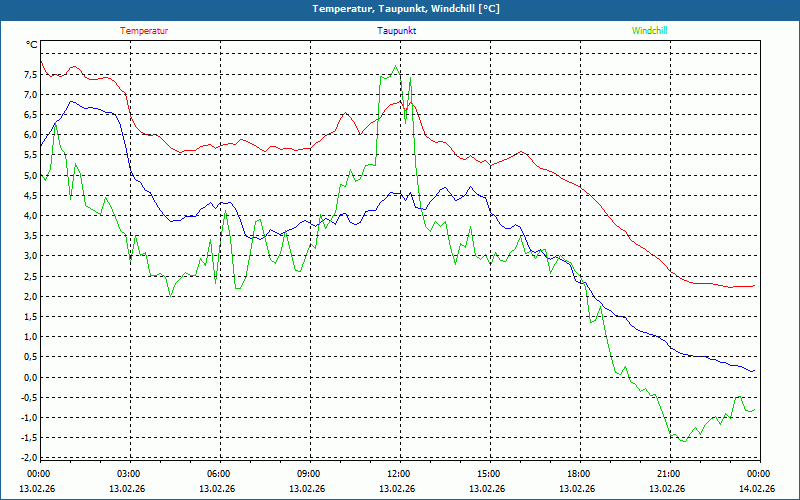The image size is (800, 500).
Task: Click the blue Taupunkt legend label
Action: click(397, 31)
